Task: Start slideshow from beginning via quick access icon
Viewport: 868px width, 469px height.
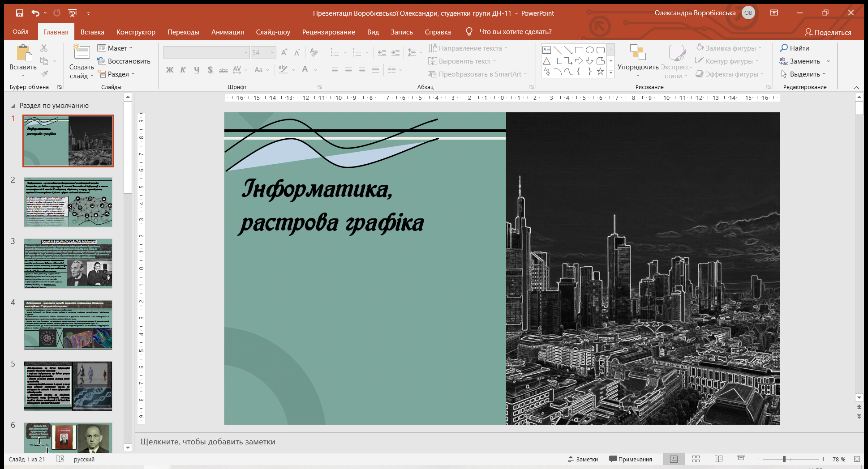Action: click(73, 13)
